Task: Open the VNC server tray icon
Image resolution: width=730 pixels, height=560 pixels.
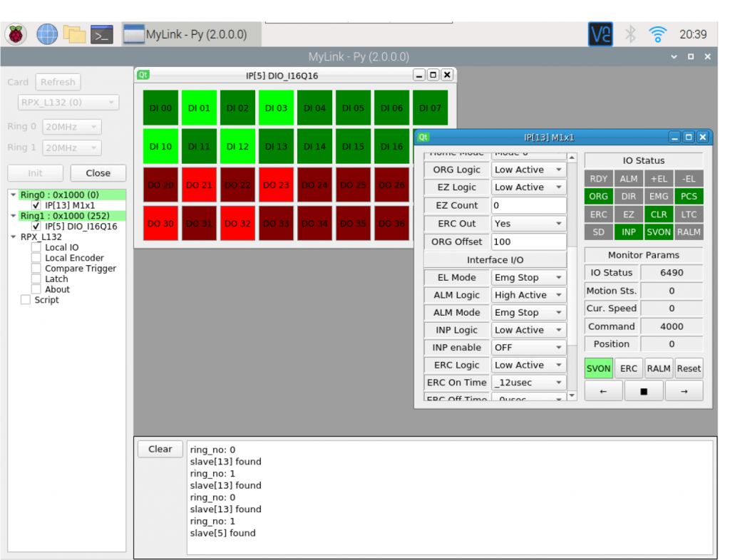Action: point(600,34)
